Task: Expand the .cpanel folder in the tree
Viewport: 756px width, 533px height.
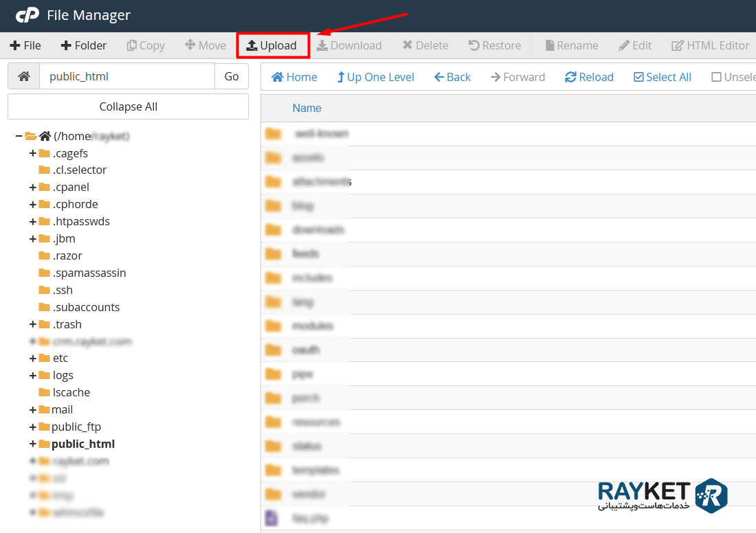Action: [32, 187]
